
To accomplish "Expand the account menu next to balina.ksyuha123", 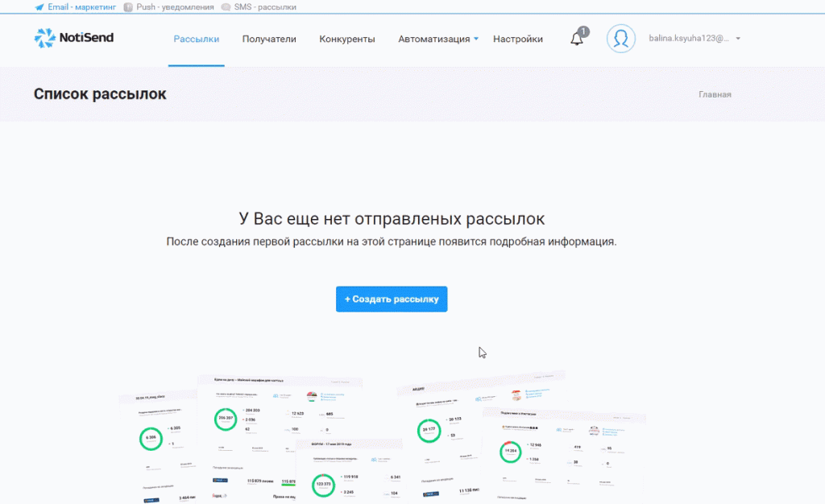I will click(x=737, y=39).
